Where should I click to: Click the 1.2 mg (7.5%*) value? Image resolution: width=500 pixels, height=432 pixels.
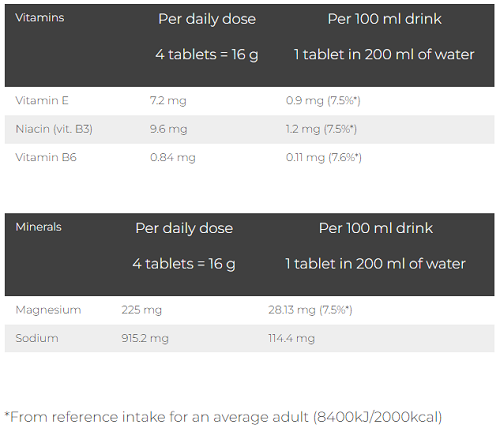pos(321,129)
